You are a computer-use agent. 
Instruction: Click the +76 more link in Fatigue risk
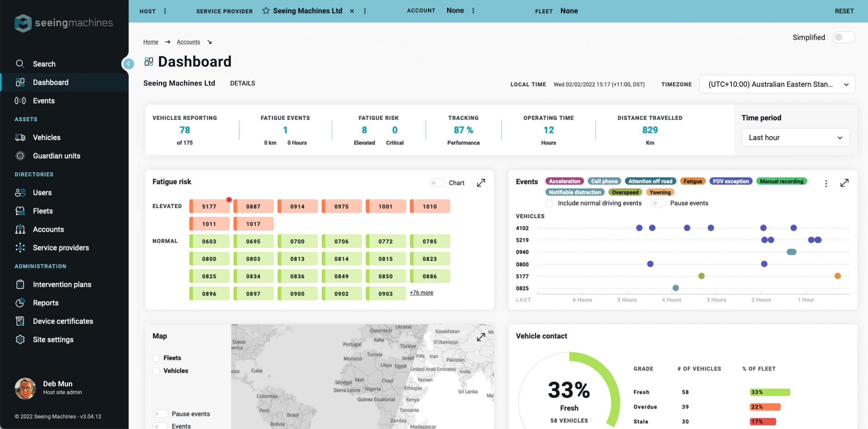[421, 292]
